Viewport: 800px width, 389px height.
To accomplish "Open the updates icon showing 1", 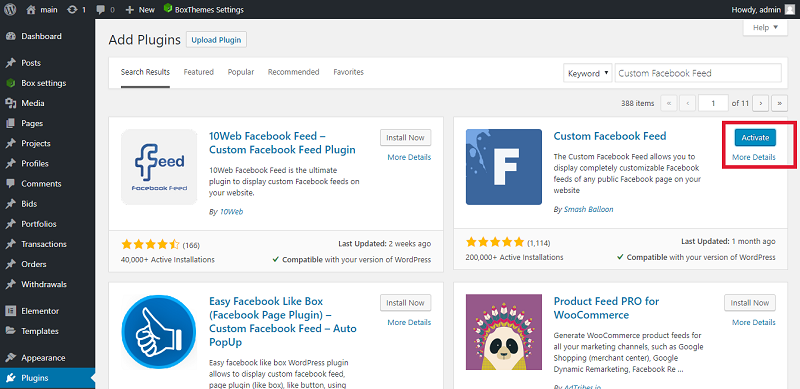I will (x=72, y=9).
